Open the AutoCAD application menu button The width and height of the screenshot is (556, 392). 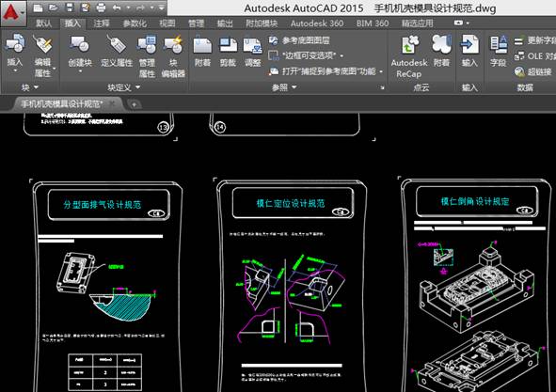[13, 13]
